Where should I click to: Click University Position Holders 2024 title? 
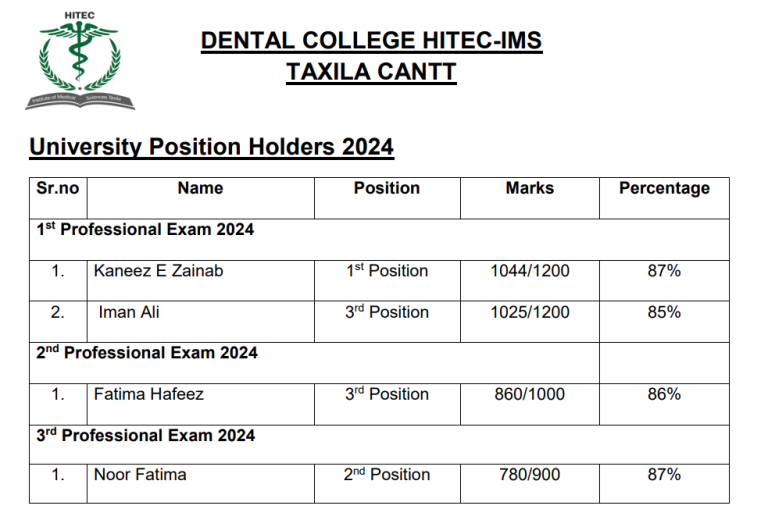pos(212,147)
